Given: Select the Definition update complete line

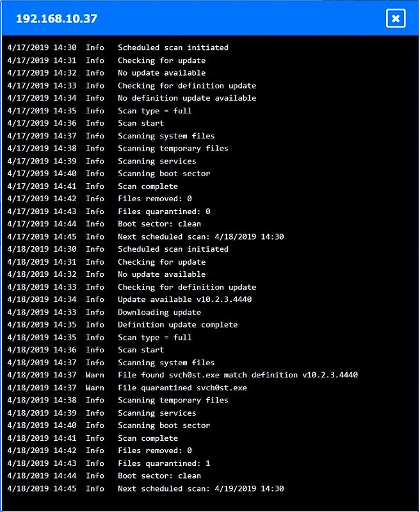Looking at the screenshot, I should tap(122, 325).
